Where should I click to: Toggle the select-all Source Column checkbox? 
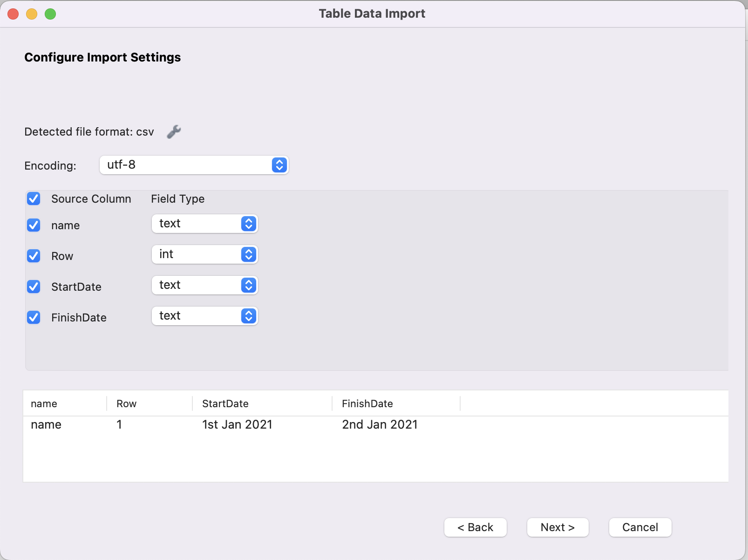pos(34,199)
